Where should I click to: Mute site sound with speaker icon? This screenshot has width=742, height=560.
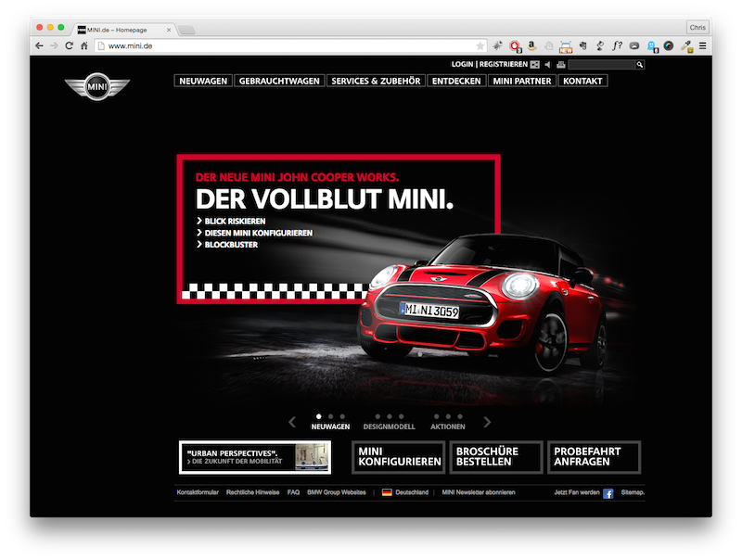tap(547, 65)
